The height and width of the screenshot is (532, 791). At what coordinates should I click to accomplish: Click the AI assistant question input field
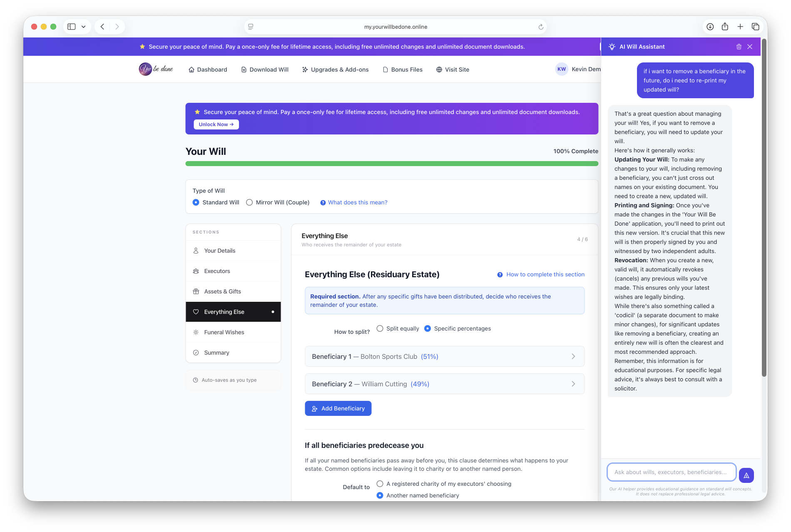[x=672, y=472]
